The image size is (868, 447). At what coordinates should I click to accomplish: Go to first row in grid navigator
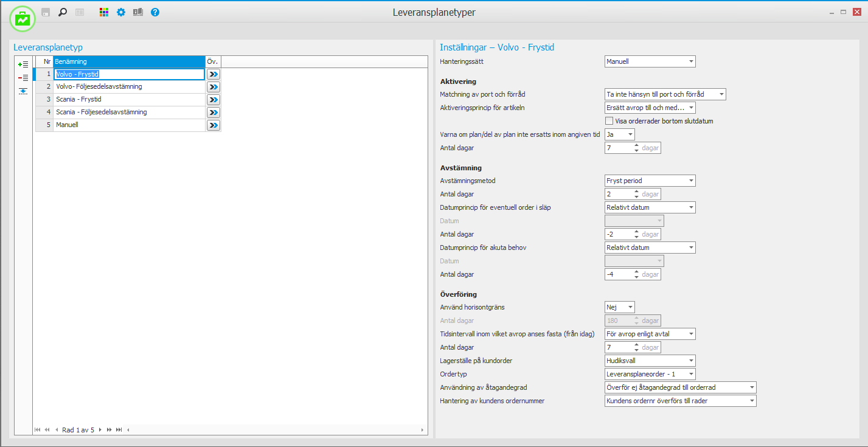tap(38, 430)
